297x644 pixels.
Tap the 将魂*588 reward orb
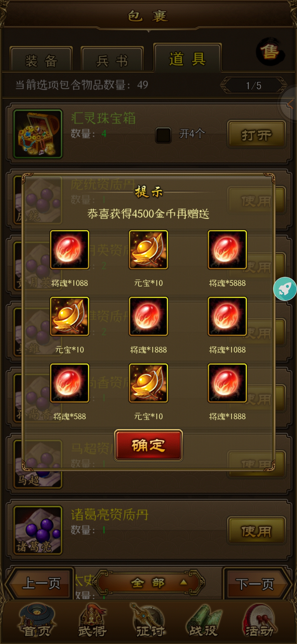click(70, 383)
